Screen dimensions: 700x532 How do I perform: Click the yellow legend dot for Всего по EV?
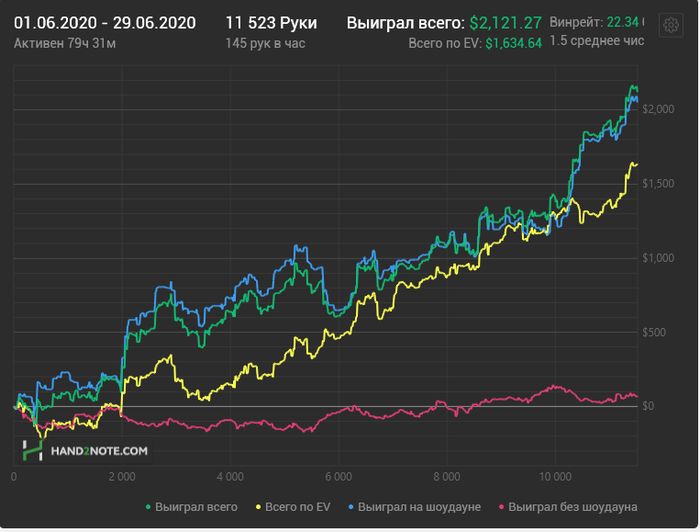pyautogui.click(x=258, y=507)
